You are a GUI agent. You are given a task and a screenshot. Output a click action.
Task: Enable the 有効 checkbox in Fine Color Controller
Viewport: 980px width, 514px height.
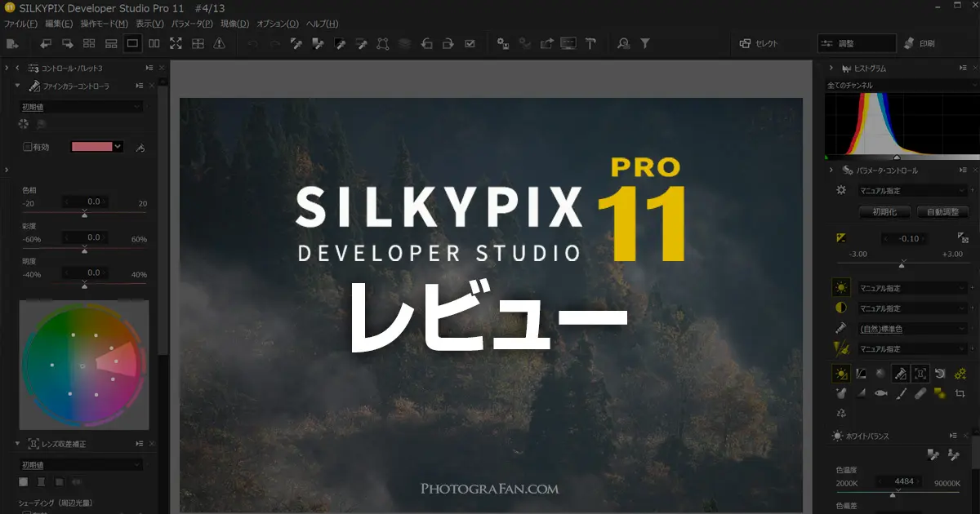click(x=27, y=147)
